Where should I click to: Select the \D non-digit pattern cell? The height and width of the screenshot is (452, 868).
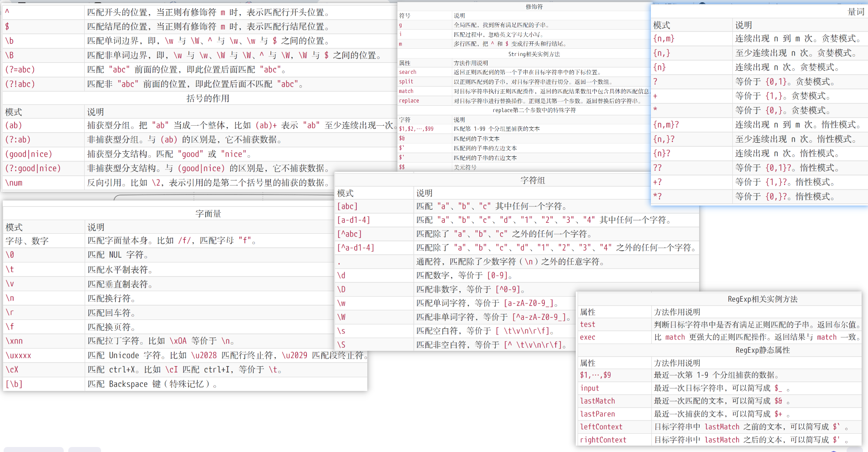tap(341, 289)
